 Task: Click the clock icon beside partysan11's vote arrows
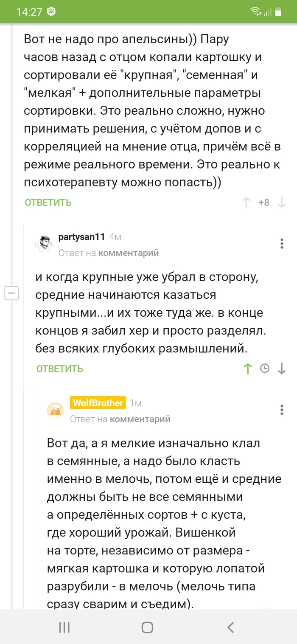tap(265, 368)
